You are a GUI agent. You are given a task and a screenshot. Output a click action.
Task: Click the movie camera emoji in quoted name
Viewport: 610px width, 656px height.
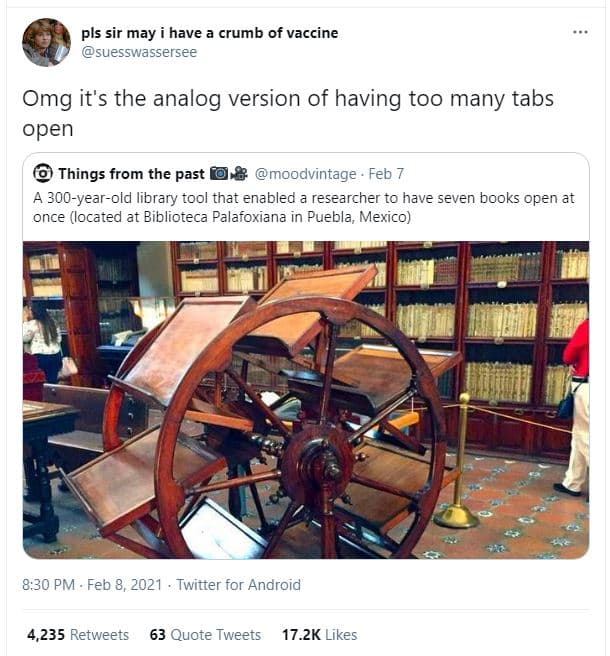pos(239,173)
